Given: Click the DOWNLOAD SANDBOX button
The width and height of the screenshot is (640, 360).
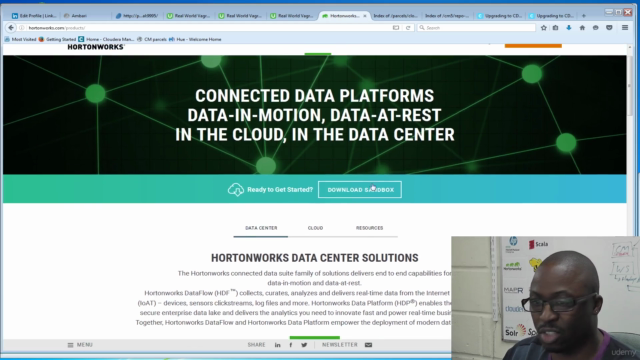Looking at the screenshot, I should pyautogui.click(x=360, y=190).
